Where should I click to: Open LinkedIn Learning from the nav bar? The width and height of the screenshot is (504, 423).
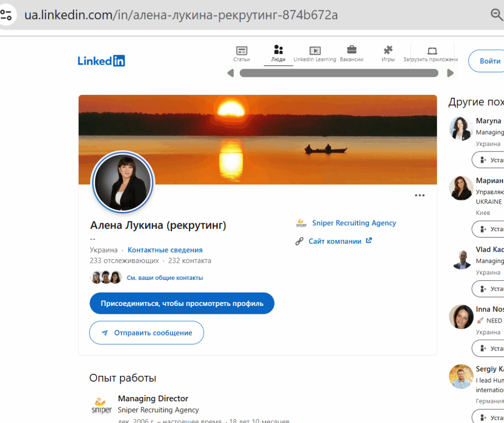315,54
